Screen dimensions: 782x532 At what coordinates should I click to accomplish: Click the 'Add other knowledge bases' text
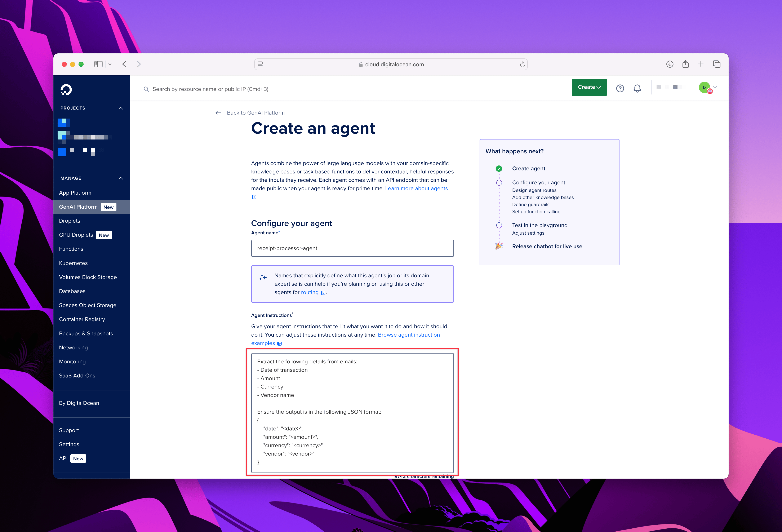(x=543, y=198)
